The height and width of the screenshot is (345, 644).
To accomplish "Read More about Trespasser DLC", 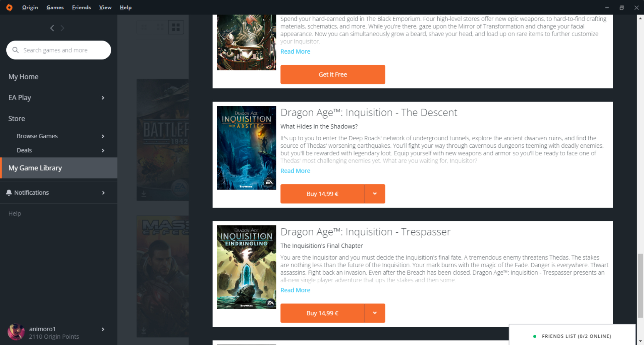I will click(x=295, y=290).
